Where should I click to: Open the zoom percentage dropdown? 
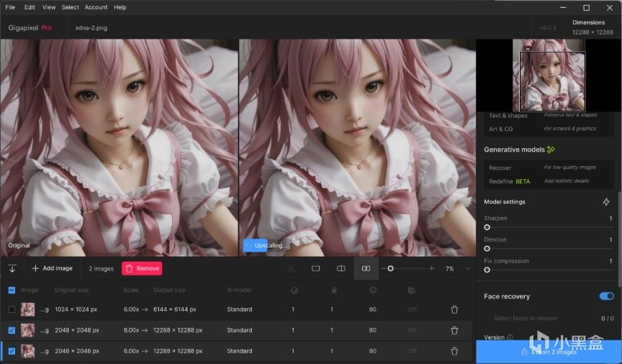point(467,268)
